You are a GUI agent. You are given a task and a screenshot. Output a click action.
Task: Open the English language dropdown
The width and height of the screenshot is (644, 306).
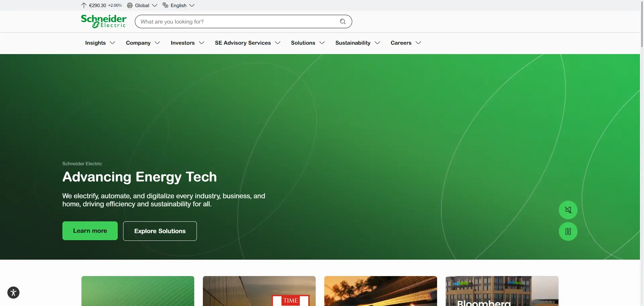pos(178,5)
